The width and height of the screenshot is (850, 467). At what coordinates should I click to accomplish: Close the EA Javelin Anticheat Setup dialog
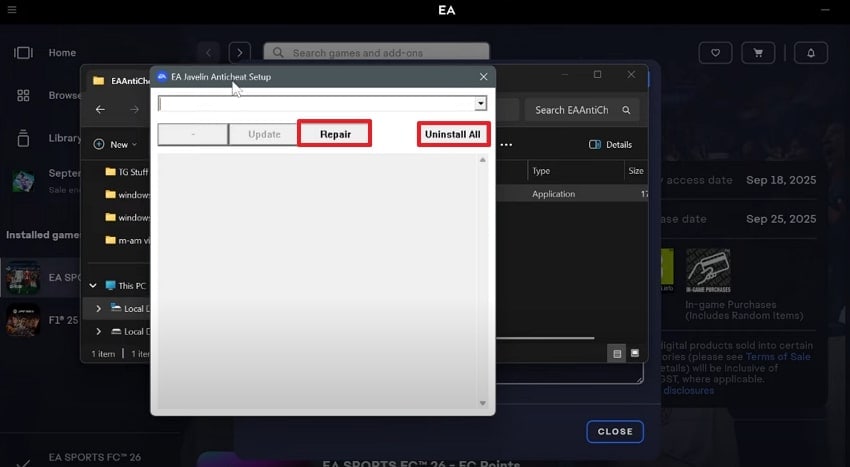484,77
